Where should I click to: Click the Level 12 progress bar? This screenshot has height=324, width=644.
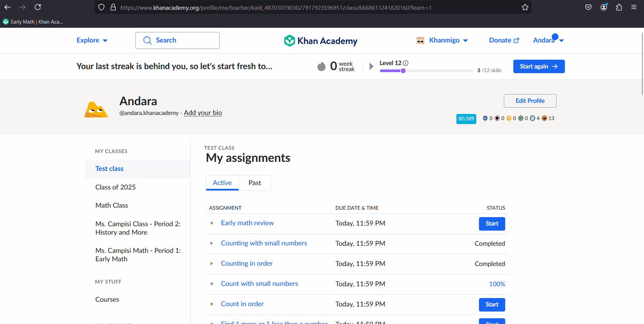pos(426,71)
